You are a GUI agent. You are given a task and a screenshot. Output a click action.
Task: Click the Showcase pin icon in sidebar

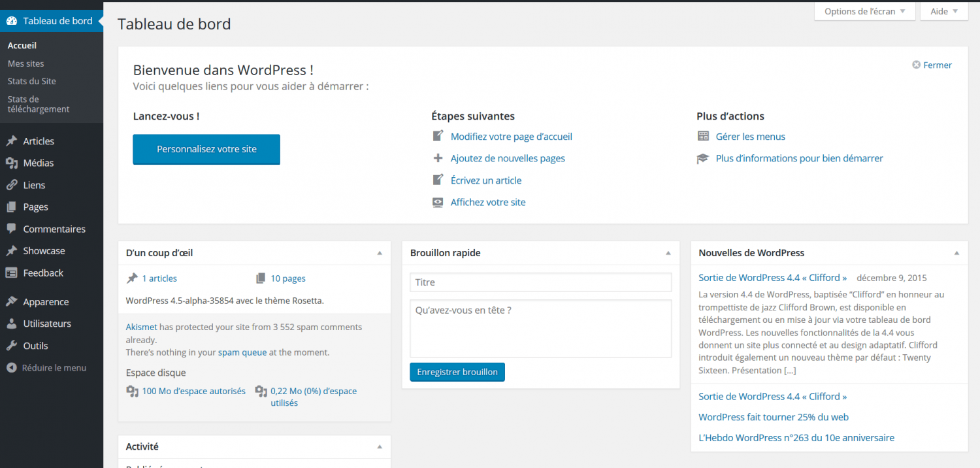coord(12,251)
